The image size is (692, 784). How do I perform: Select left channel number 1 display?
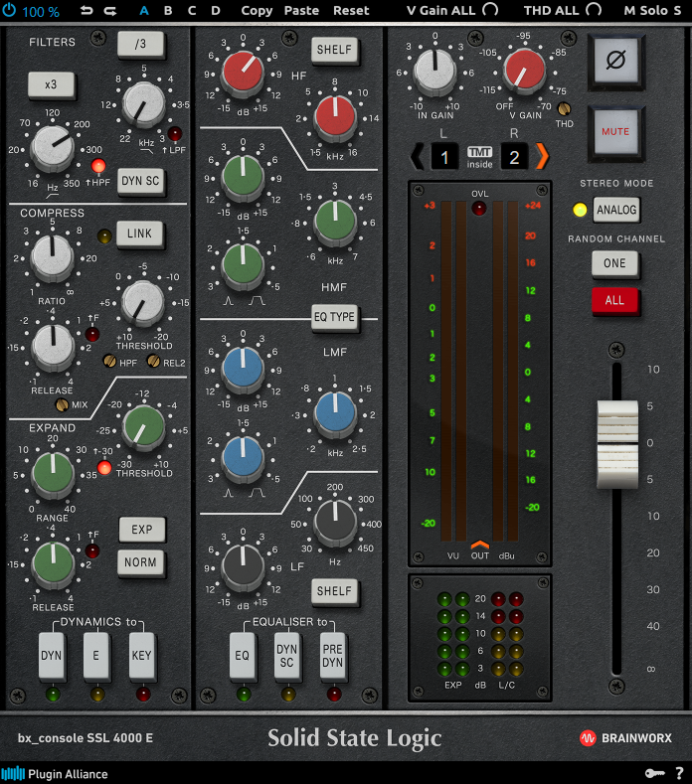444,158
